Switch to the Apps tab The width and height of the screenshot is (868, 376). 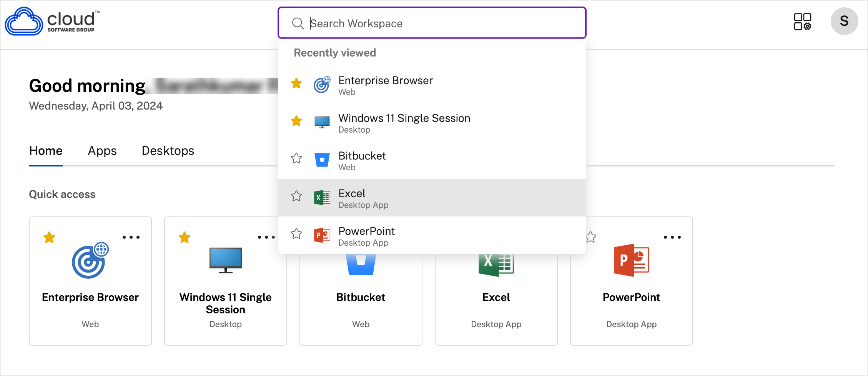(x=102, y=151)
